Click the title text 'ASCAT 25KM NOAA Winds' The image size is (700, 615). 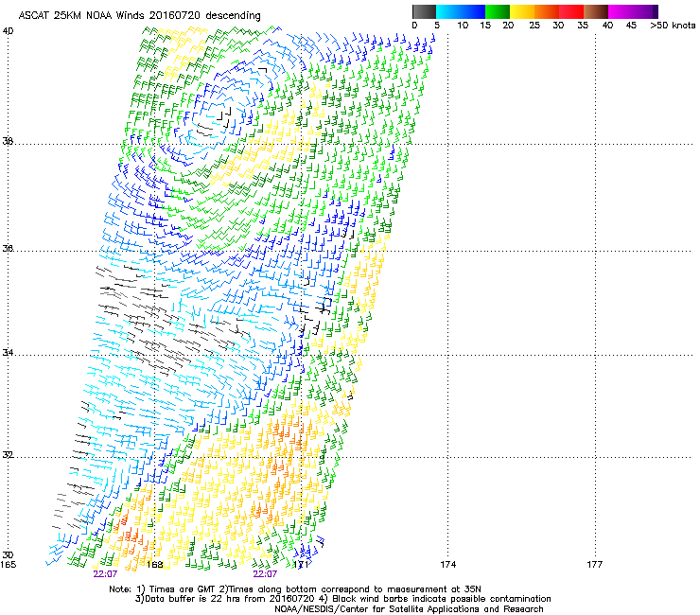click(80, 16)
